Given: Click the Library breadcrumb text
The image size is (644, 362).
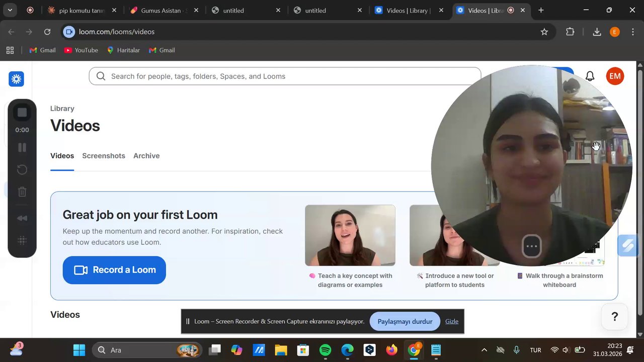Looking at the screenshot, I should (62, 109).
